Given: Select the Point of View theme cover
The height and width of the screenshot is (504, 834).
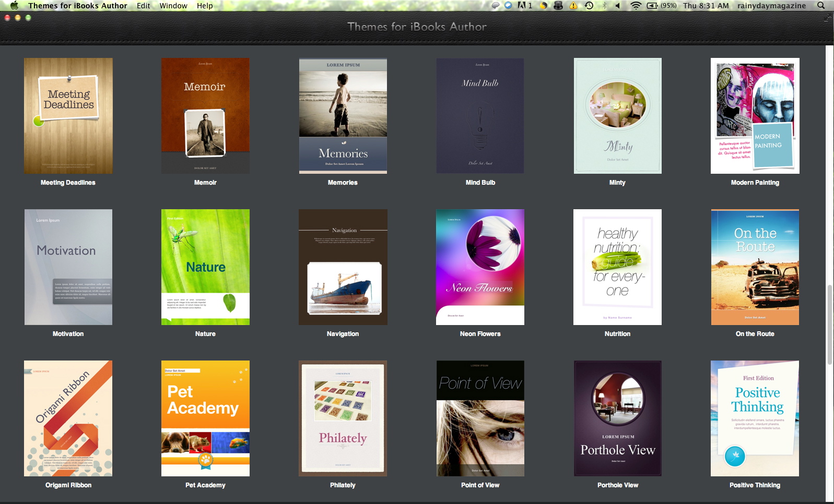Looking at the screenshot, I should pos(480,418).
